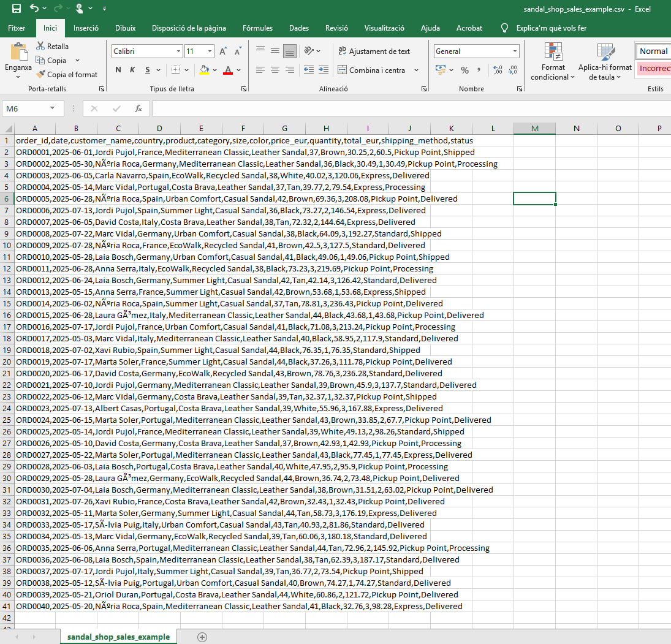Viewport: 671px width, 644px height.
Task: Apply the yellow fill color
Action: [204, 70]
